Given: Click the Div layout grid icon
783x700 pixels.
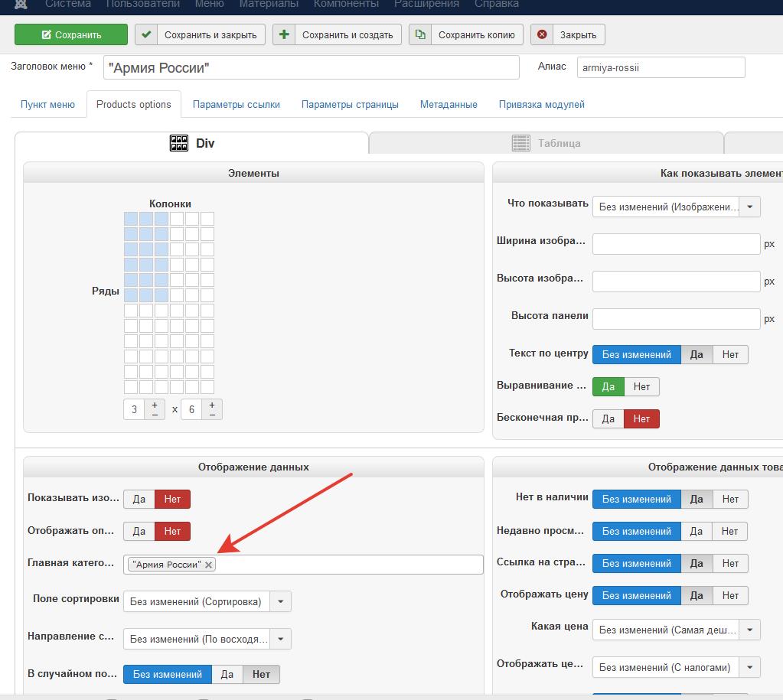Looking at the screenshot, I should pyautogui.click(x=179, y=143).
